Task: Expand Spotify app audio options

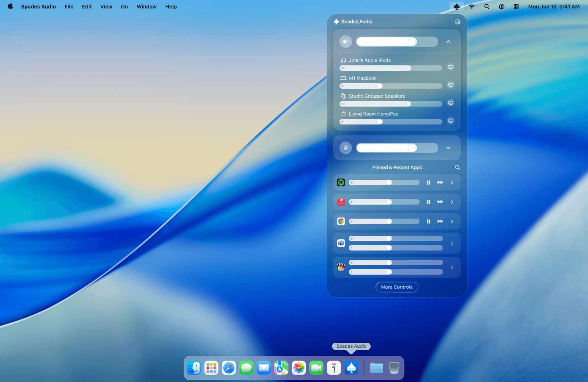Action: click(x=452, y=182)
